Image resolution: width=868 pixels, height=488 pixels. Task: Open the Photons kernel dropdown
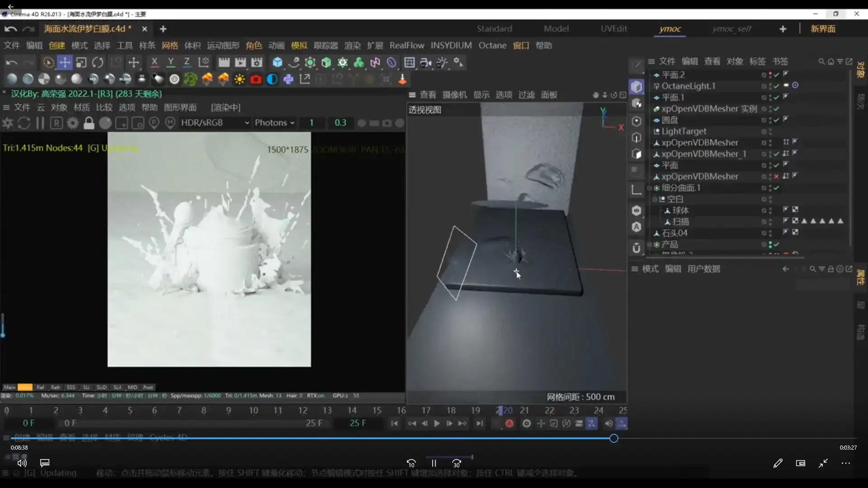tap(274, 123)
